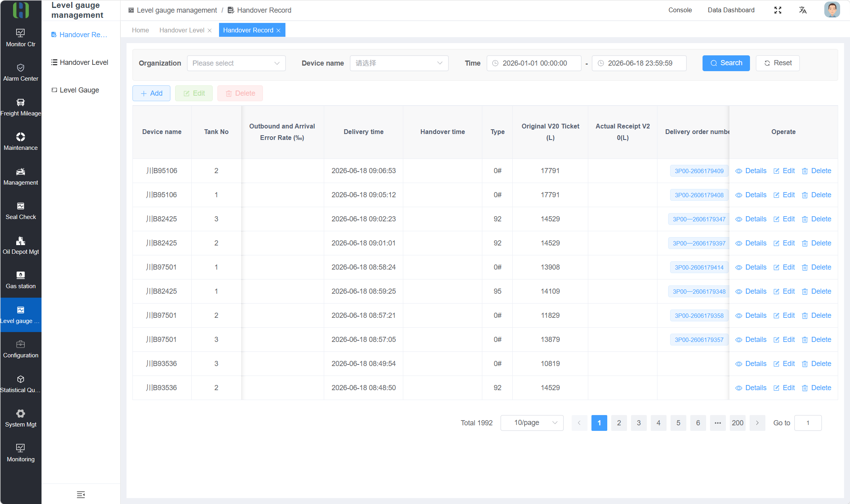Click the start time field
Viewport: 850px width, 504px height.
point(534,63)
